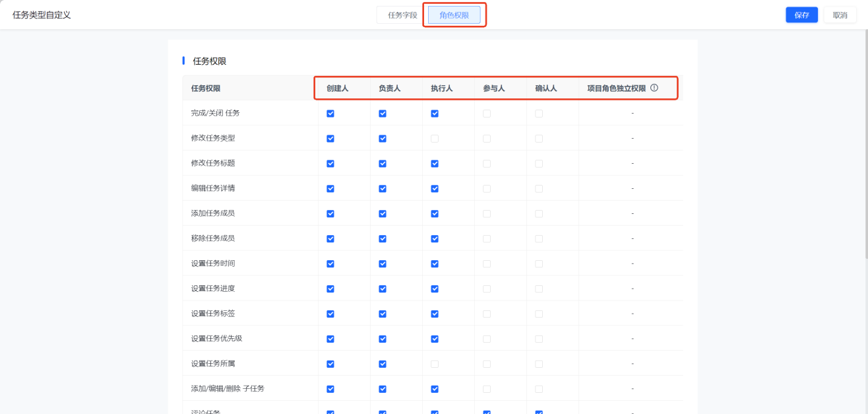Viewport: 868px width, 414px height.
Task: Uncheck 执行人 for 修改任务标题
Action: click(x=435, y=164)
